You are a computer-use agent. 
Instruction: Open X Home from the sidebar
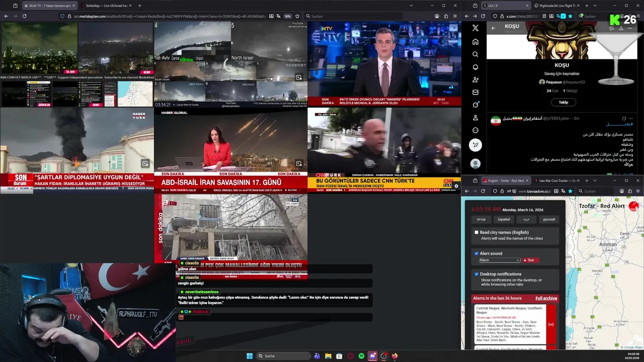click(475, 42)
